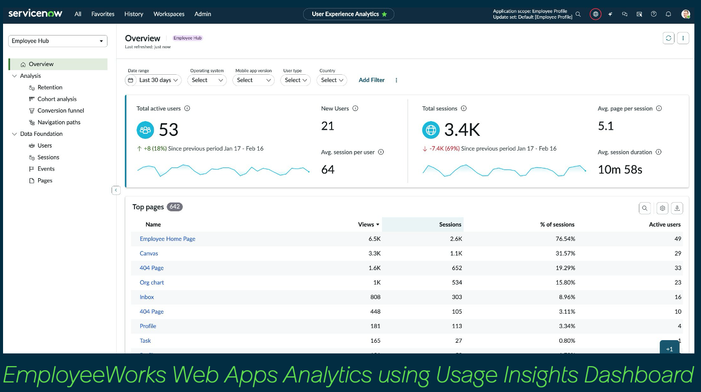
Task: Open the Country filter dropdown
Action: point(331,80)
